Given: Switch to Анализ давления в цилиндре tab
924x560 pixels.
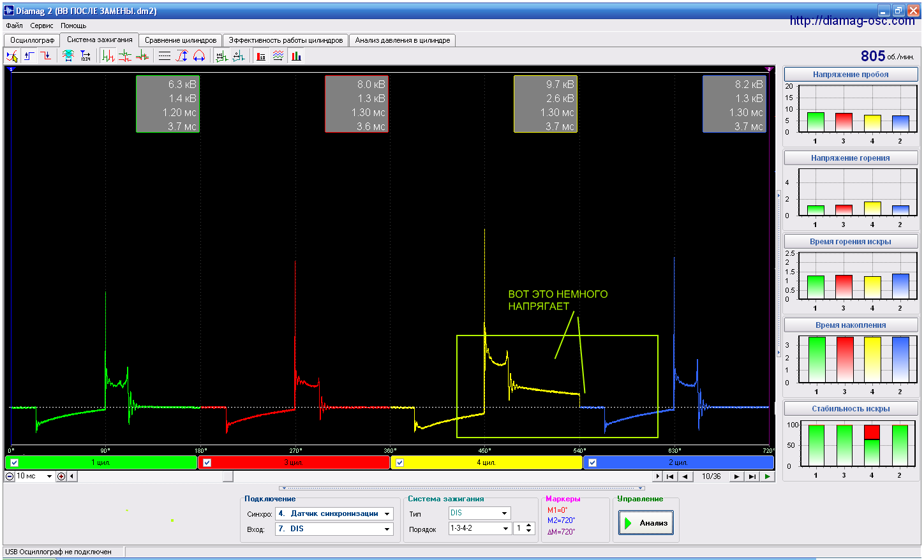Looking at the screenshot, I should coord(403,40).
